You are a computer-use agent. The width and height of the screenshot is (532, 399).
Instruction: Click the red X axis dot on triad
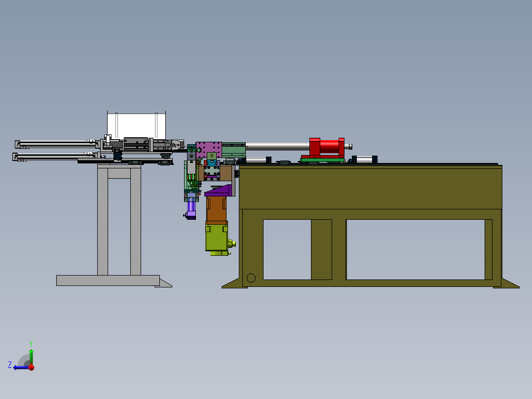pyautogui.click(x=32, y=367)
